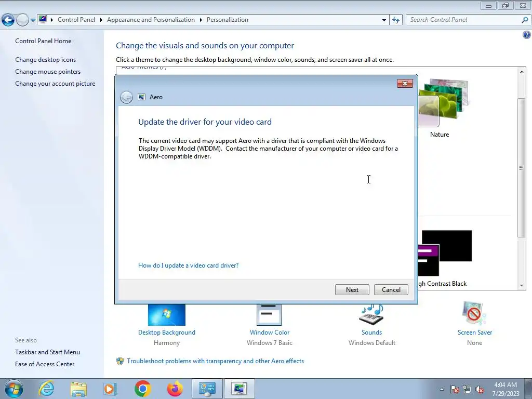This screenshot has height=399, width=532.
Task: Expand the arrow after Control Panel breadcrumb
Action: [x=101, y=20]
